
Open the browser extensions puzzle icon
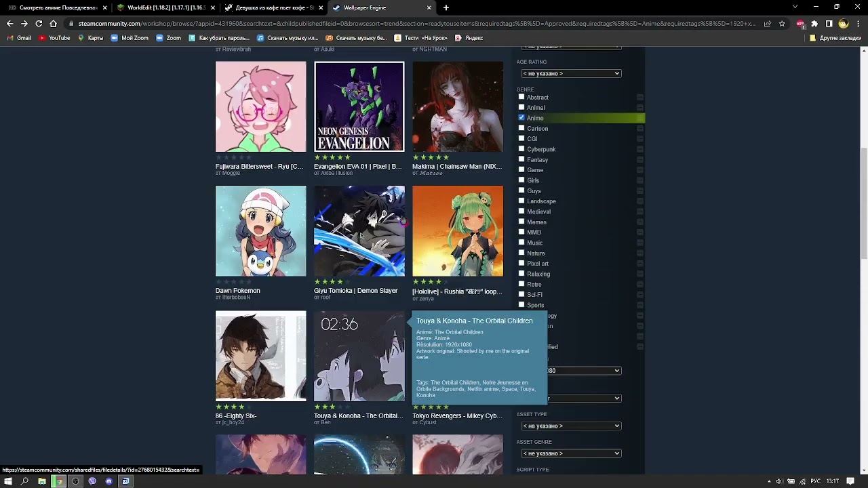814,24
